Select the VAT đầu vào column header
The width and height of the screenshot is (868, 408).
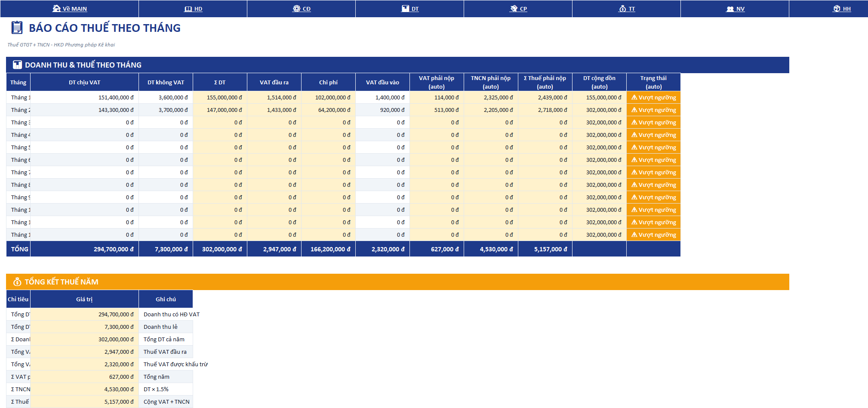[x=382, y=82]
